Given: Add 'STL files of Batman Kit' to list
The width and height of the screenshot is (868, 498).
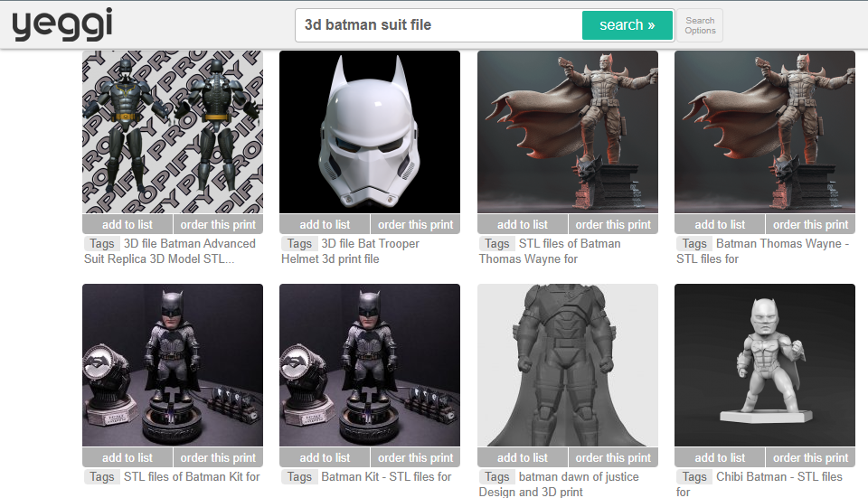Looking at the screenshot, I should [x=127, y=457].
